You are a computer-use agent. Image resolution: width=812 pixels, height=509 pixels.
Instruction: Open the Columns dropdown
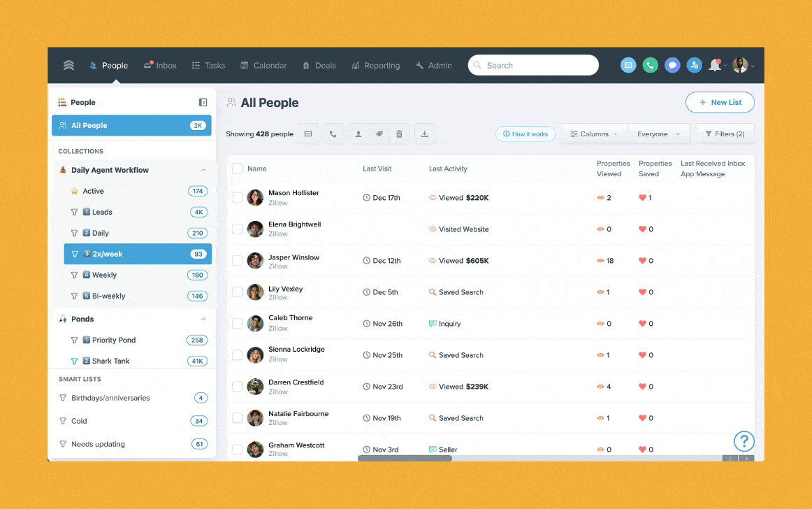(x=594, y=134)
